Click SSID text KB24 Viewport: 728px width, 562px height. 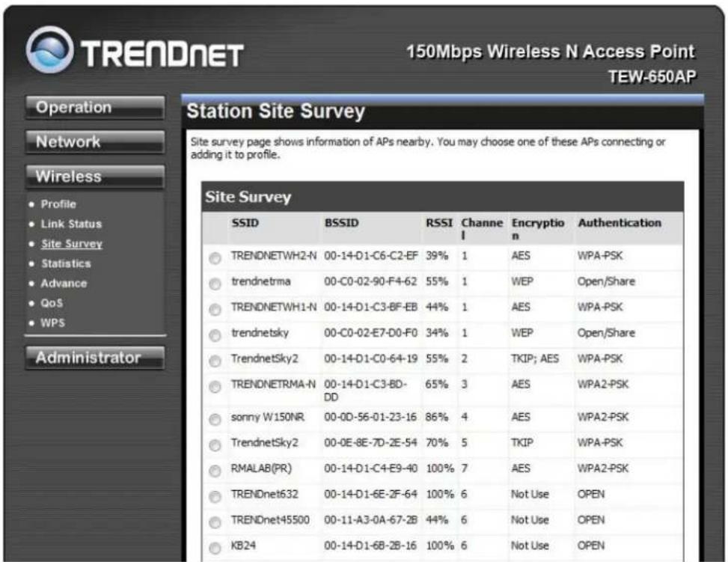[243, 546]
